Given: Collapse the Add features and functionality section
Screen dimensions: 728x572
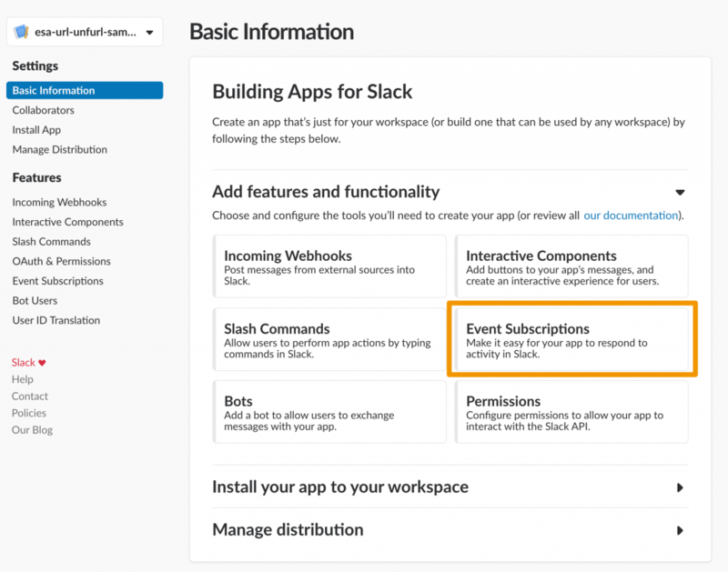Looking at the screenshot, I should coord(679,192).
